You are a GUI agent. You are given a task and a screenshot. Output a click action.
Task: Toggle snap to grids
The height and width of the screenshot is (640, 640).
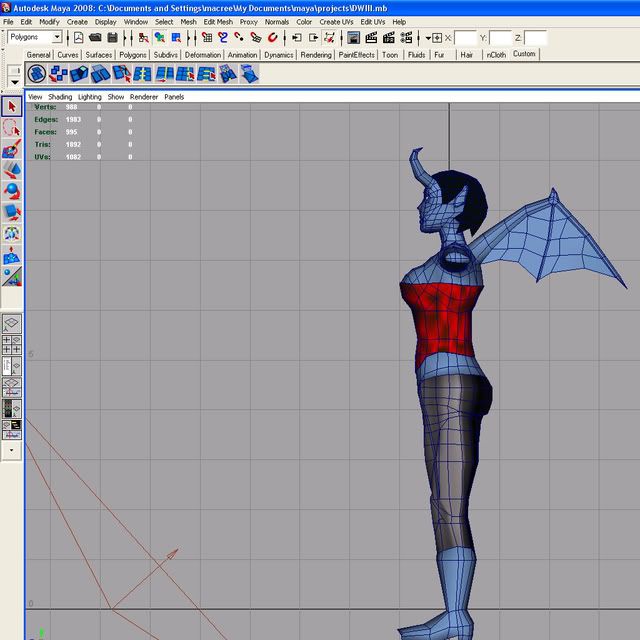[207, 38]
